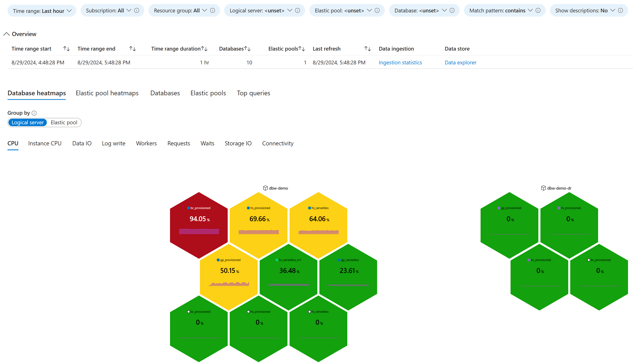Select the Elastic pool group-by toggle

click(64, 122)
